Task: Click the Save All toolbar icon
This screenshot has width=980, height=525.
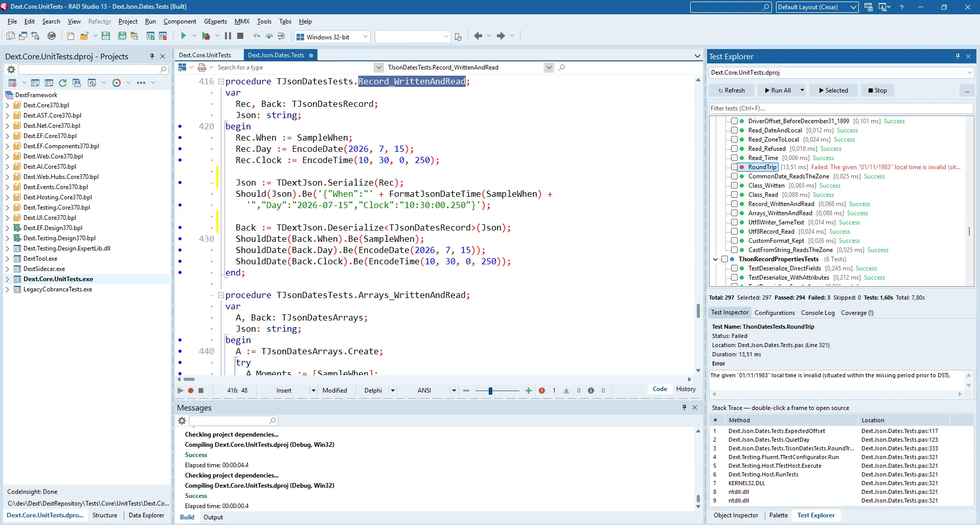Action: [x=122, y=36]
